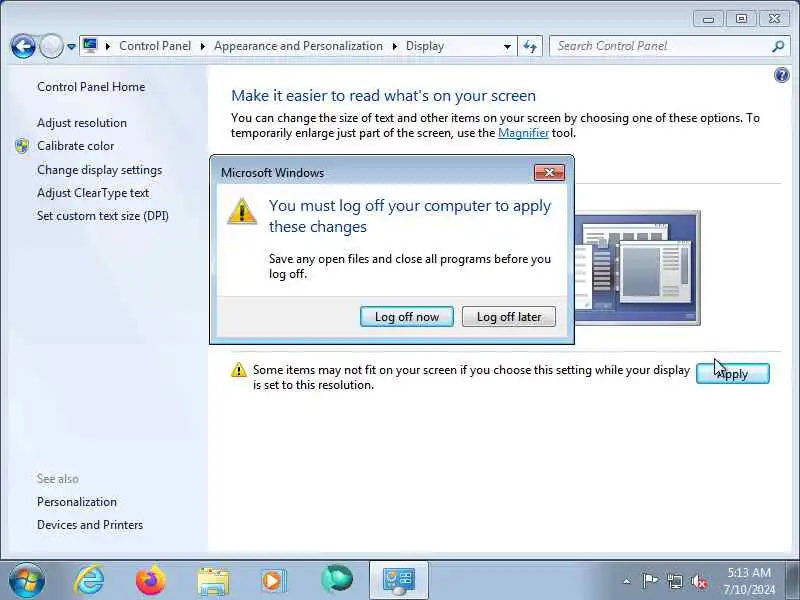Go to Control Panel Home

tap(91, 87)
